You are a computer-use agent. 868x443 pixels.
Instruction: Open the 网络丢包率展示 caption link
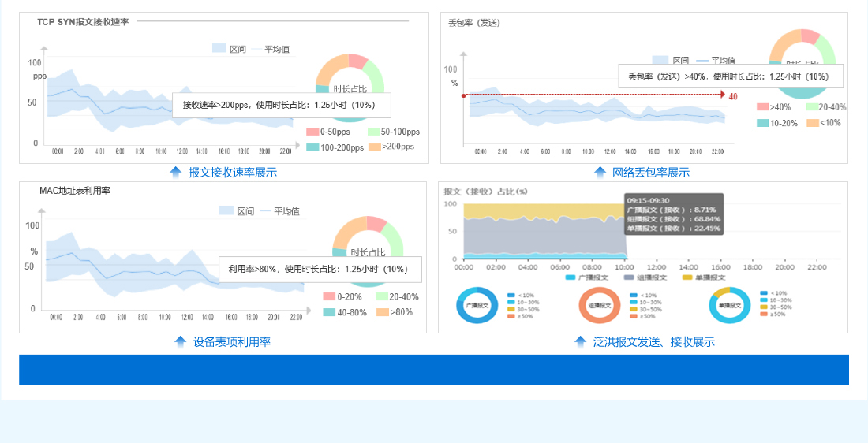pos(650,172)
